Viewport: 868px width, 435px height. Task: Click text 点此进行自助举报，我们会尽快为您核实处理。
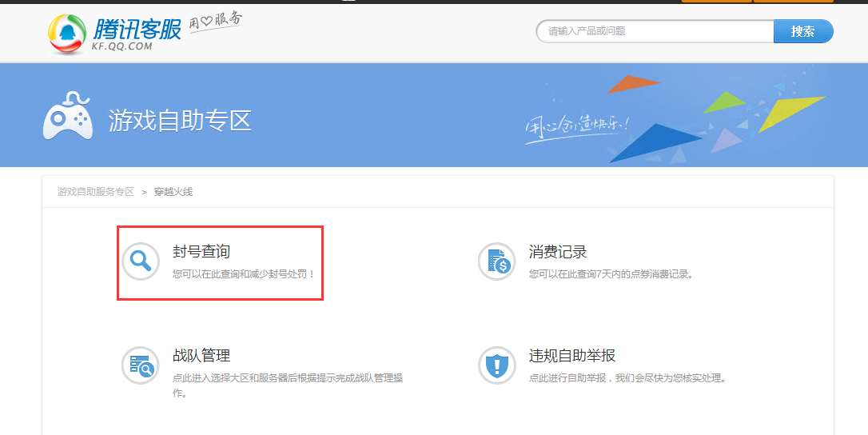pos(627,378)
